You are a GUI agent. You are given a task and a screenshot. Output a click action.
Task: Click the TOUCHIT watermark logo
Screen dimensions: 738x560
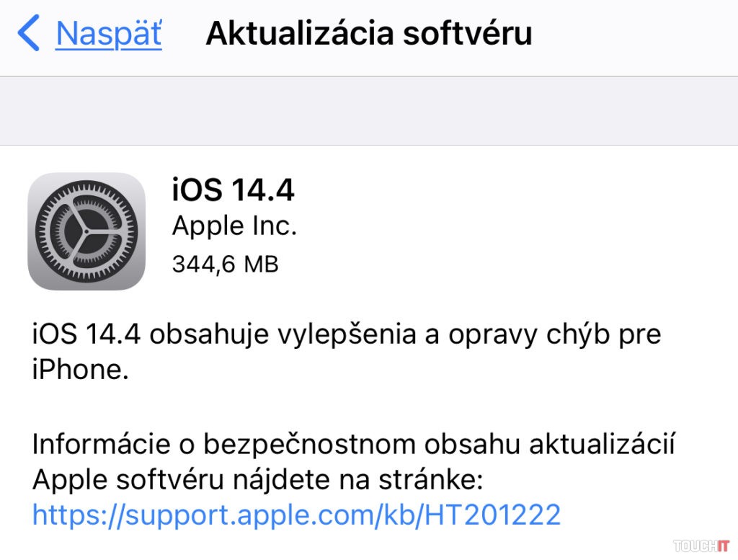coord(701,546)
